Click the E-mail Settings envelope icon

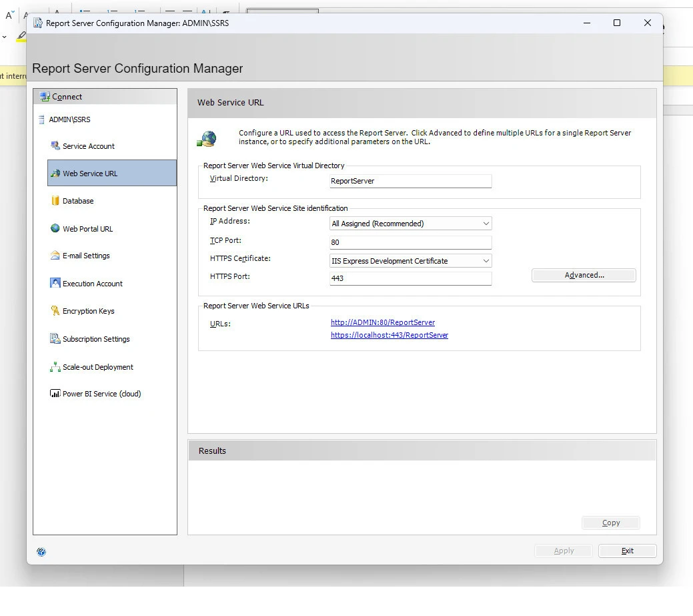tap(55, 256)
